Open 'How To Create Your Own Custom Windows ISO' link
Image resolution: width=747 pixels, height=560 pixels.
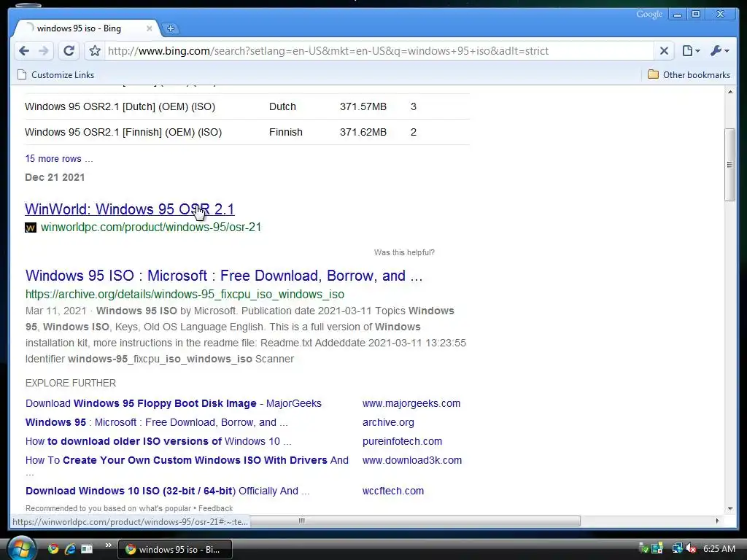pyautogui.click(x=187, y=461)
